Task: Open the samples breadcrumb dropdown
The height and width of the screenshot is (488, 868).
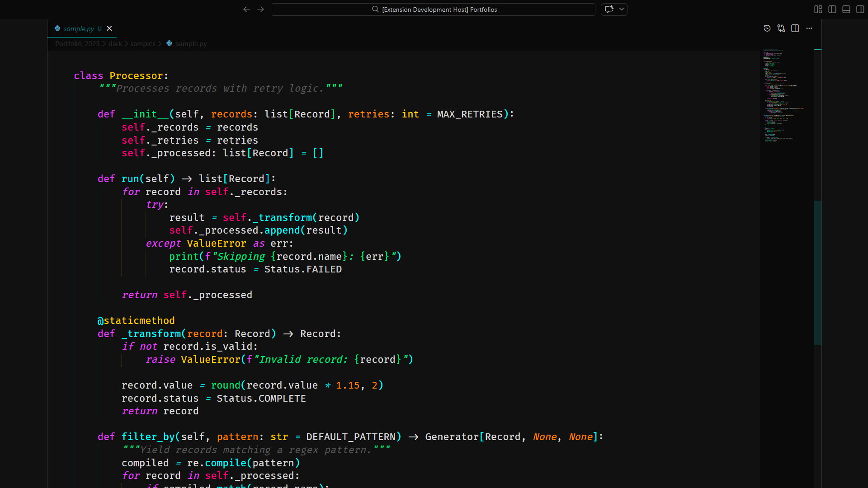Action: 142,43
